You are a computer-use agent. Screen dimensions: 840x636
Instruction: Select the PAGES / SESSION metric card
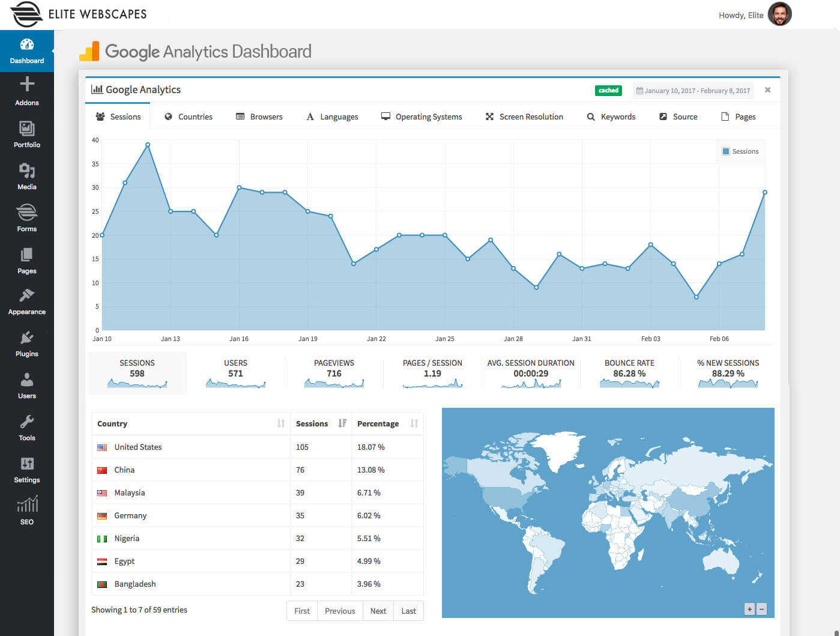click(x=432, y=373)
